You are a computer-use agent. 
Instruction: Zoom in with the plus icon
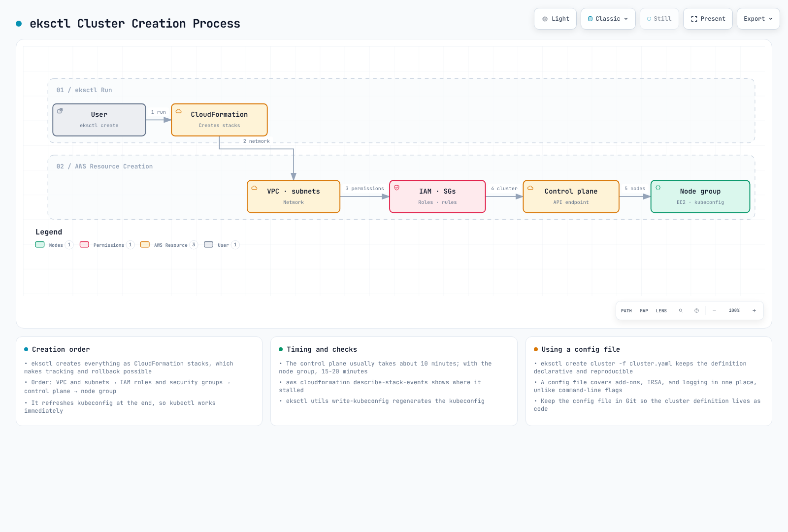tap(754, 311)
